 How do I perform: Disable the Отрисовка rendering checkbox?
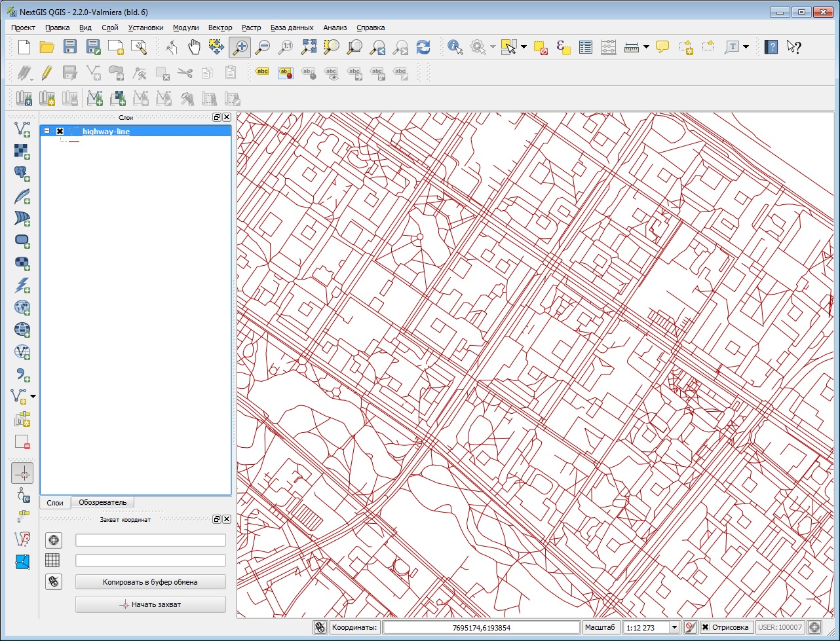pyautogui.click(x=704, y=627)
